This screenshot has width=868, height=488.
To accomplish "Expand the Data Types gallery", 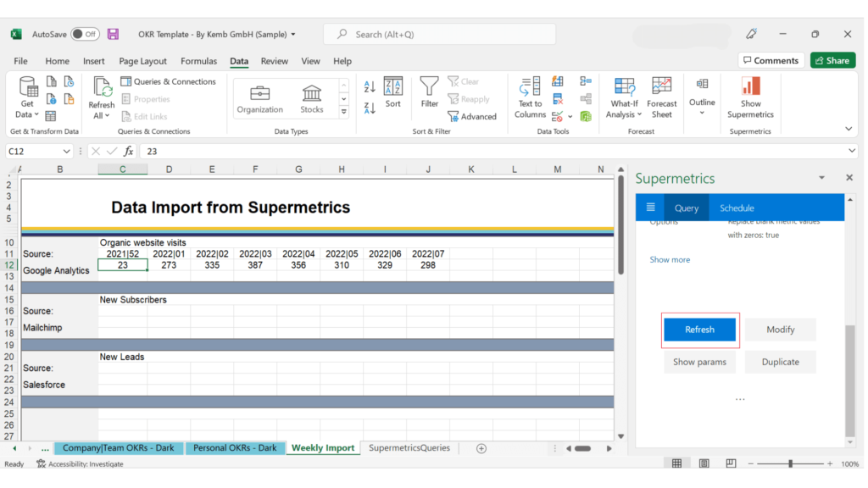I will (344, 112).
